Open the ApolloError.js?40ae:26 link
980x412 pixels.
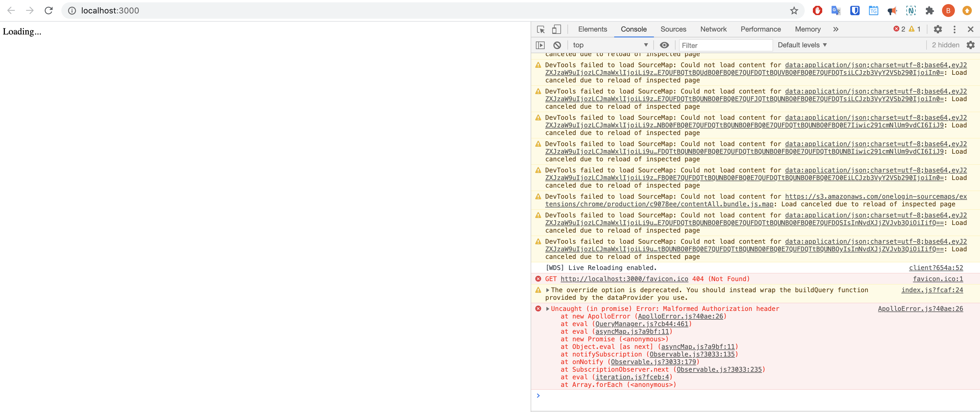(920, 309)
